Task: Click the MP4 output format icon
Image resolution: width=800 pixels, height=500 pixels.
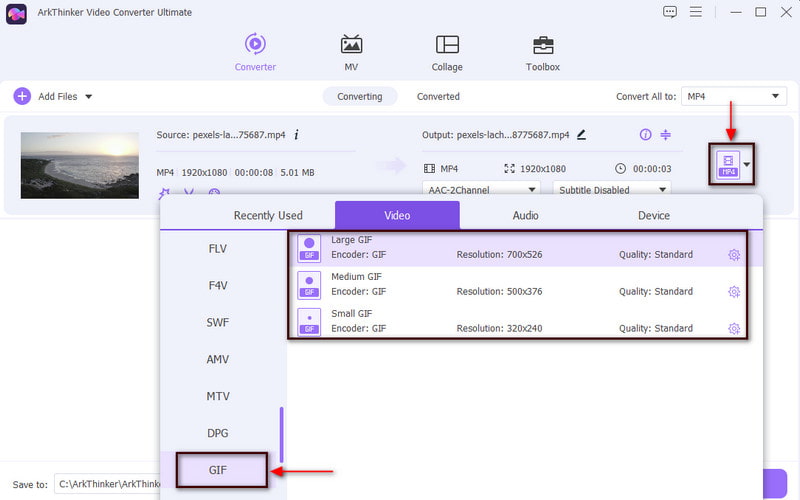Action: [728, 164]
